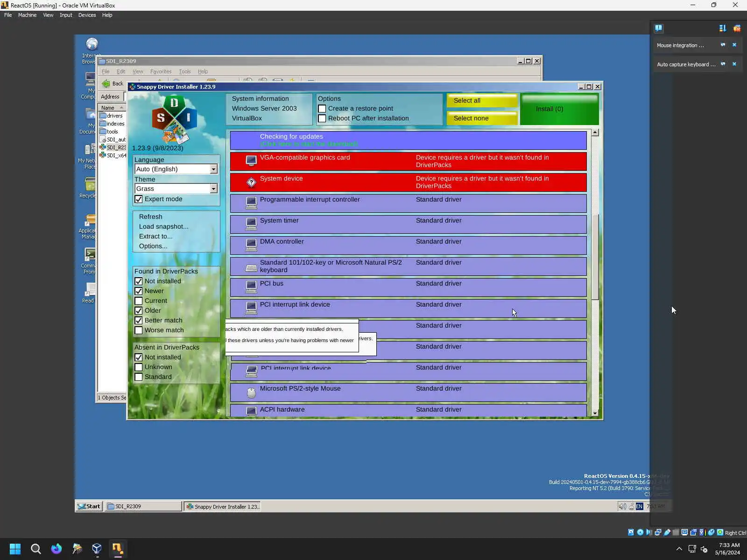The height and width of the screenshot is (560, 747).
Task: Enable Reboot PC after installation
Action: point(322,119)
